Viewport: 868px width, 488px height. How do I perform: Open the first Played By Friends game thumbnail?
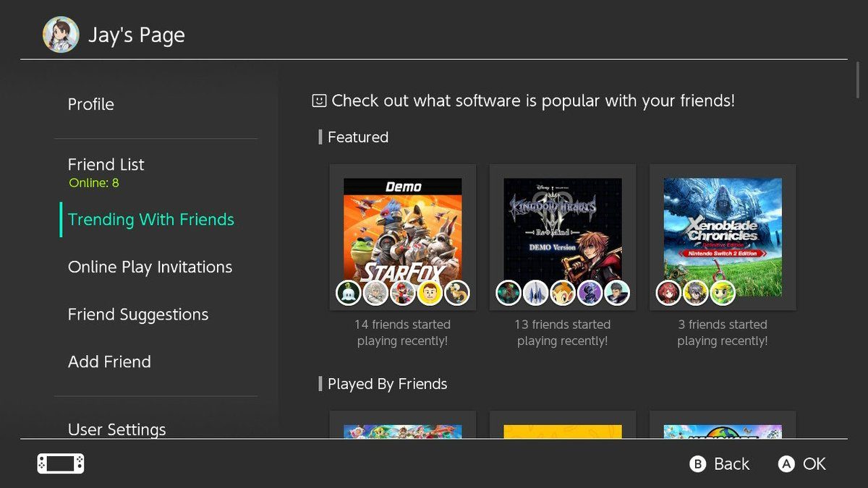pyautogui.click(x=403, y=424)
